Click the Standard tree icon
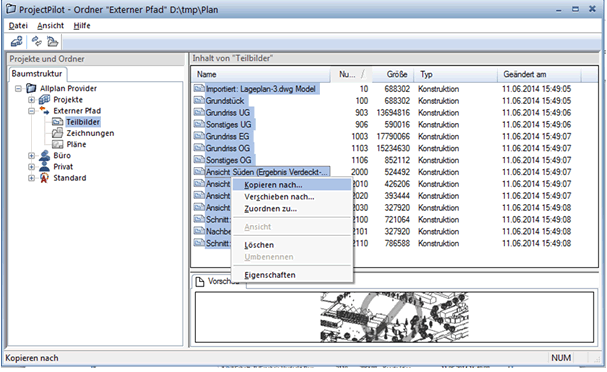 (x=45, y=178)
